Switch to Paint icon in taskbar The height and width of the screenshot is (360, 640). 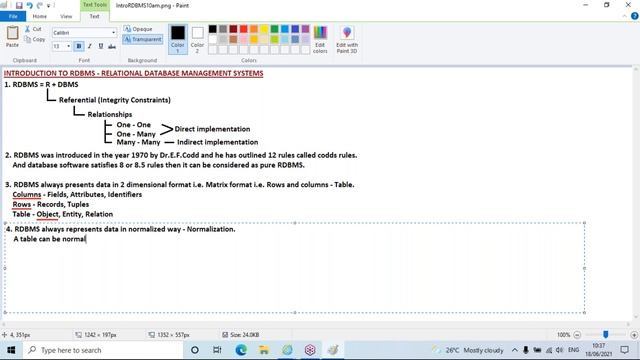[333, 350]
